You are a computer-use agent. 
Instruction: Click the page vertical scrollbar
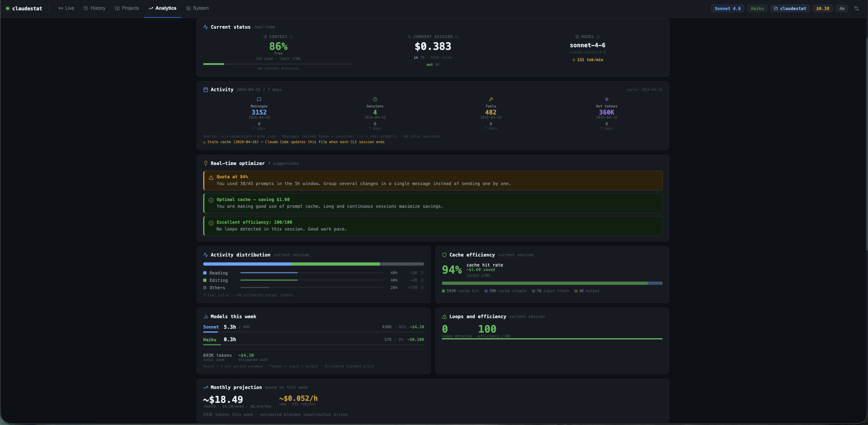point(866,144)
